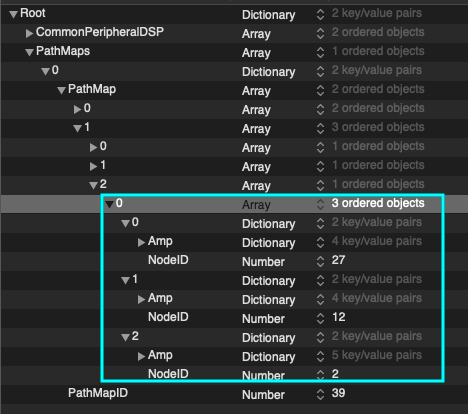Collapse item 2 array with 1 ordered objects
This screenshot has height=414, width=468.
coord(93,185)
